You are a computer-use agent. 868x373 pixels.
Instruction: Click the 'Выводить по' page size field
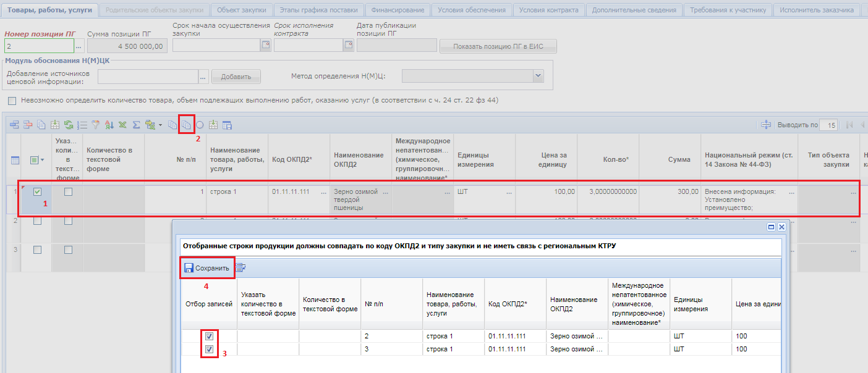pyautogui.click(x=829, y=125)
